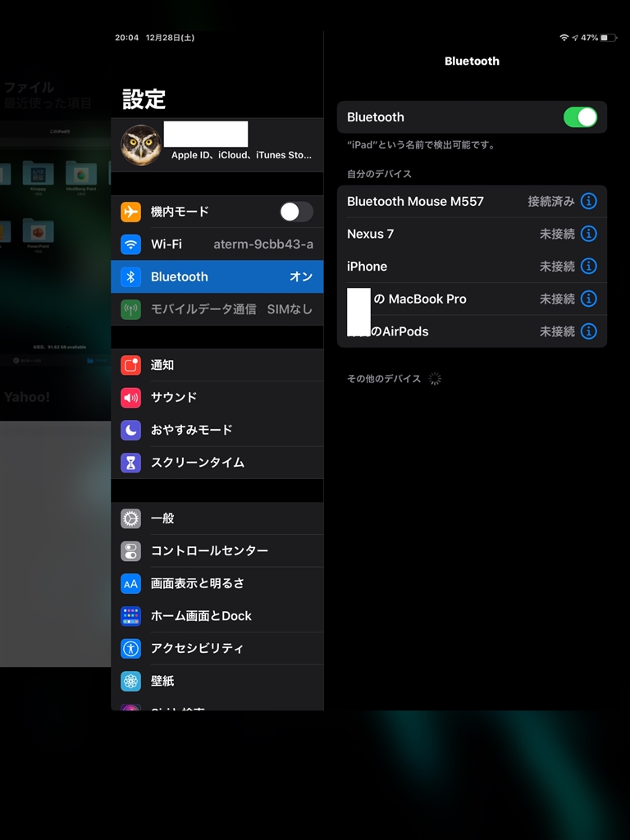Tap the Display & Brightness AA icon
Viewport: 630px width, 840px height.
click(130, 584)
